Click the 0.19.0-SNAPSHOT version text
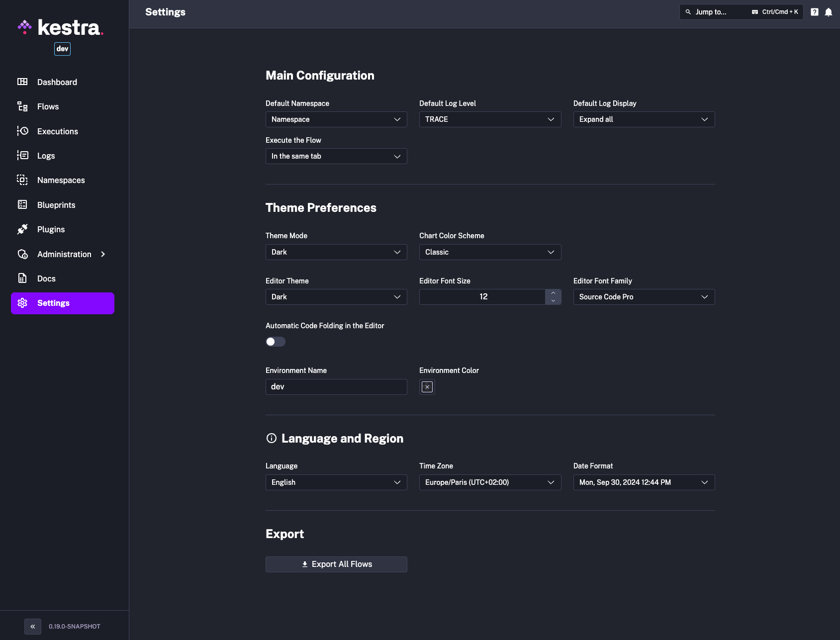The image size is (840, 640). pyautogui.click(x=75, y=627)
